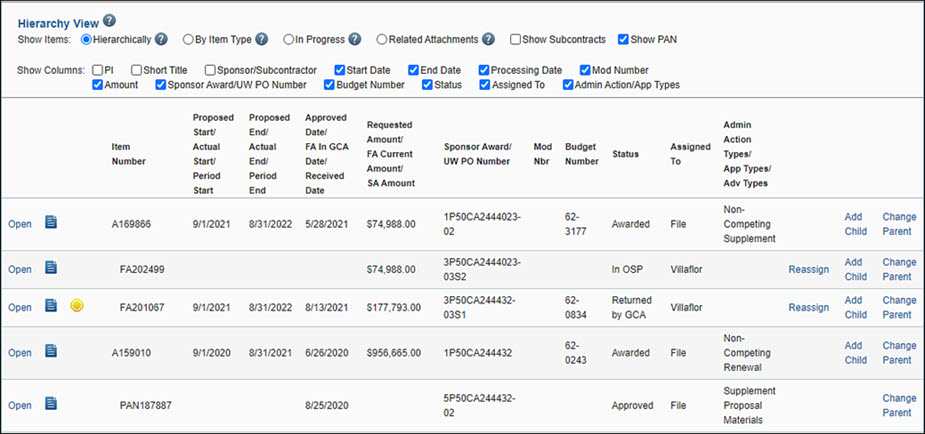Viewport: 925px width, 434px height.
Task: Click the document icon in row A169866
Action: (x=51, y=222)
